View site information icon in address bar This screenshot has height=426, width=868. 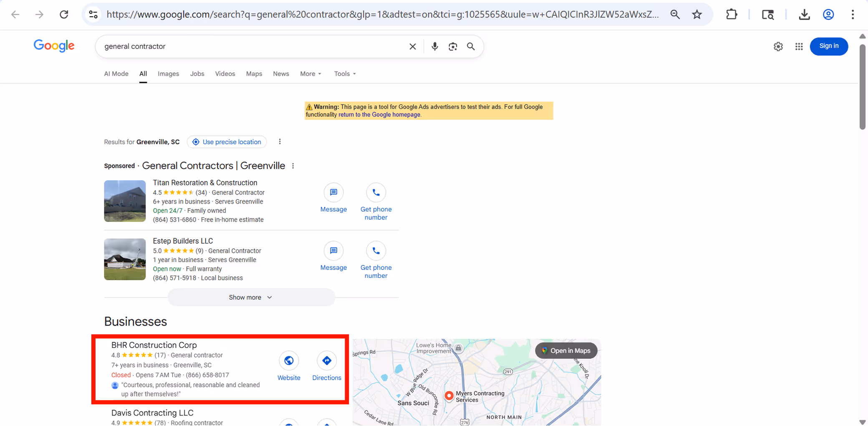click(x=93, y=15)
